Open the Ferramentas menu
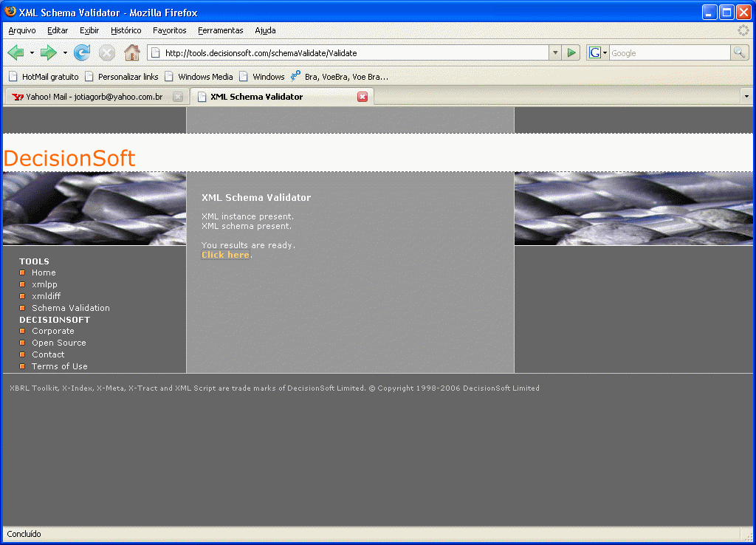Viewport: 756px width, 545px height. [220, 30]
